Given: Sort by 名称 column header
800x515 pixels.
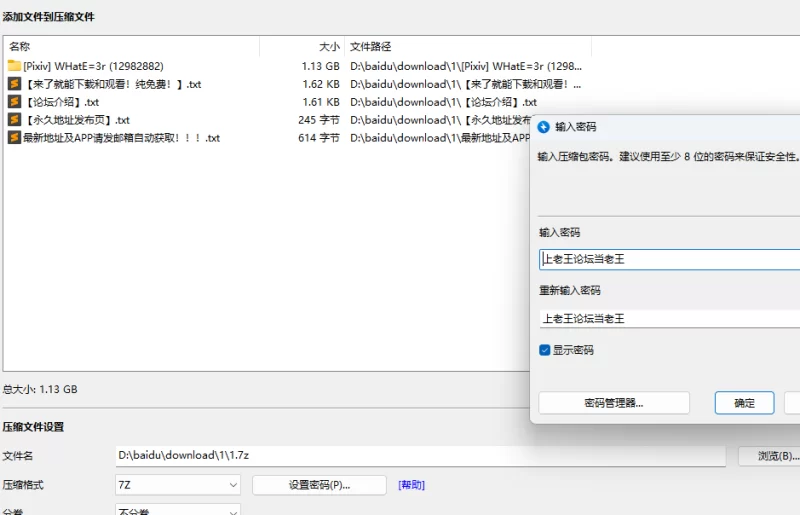Looking at the screenshot, I should point(133,46).
